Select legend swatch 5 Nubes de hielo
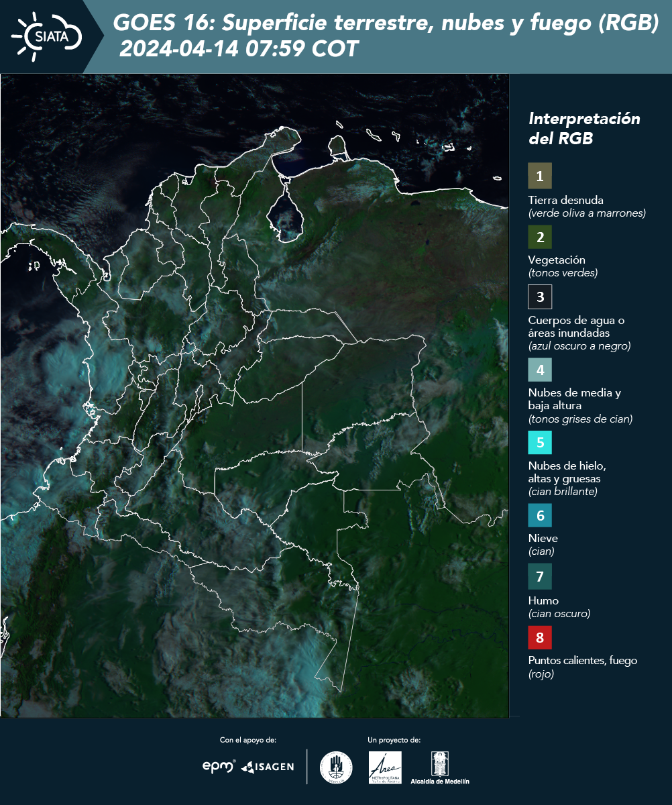Image resolution: width=672 pixels, height=805 pixels. (x=540, y=442)
